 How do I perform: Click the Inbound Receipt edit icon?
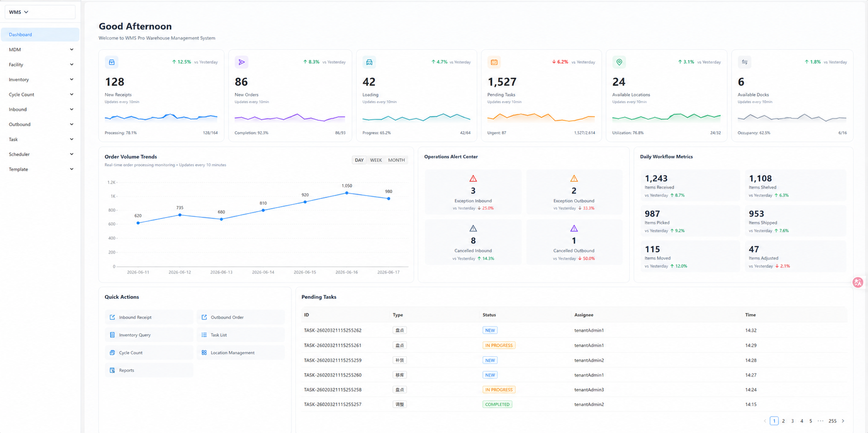pyautogui.click(x=112, y=317)
